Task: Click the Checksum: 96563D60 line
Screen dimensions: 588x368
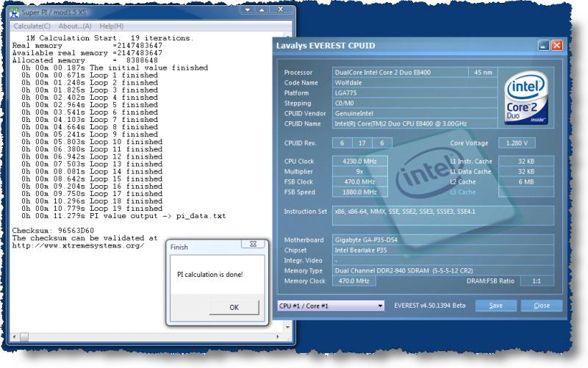Action: [53, 231]
